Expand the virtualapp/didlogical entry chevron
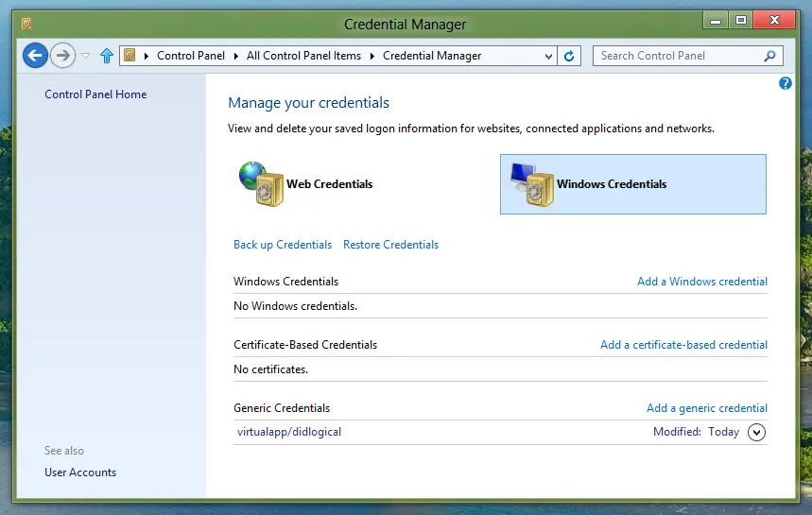The image size is (812, 515). tap(756, 432)
